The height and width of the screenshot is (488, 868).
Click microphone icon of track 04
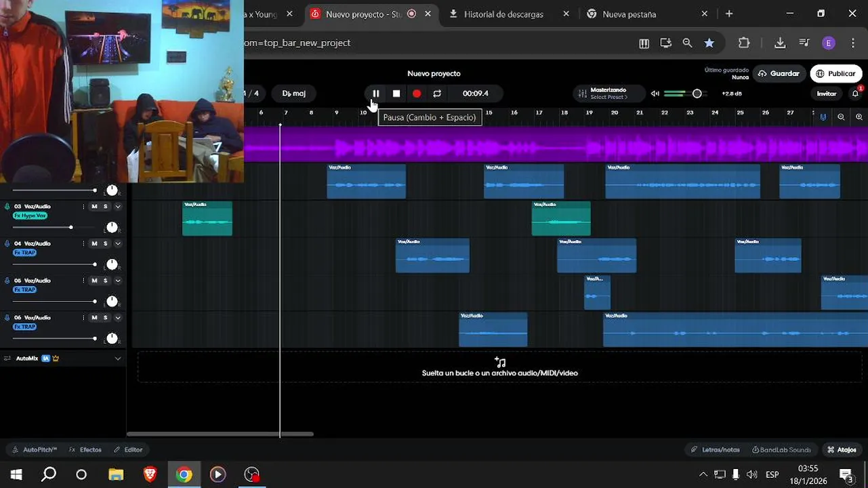tap(7, 243)
